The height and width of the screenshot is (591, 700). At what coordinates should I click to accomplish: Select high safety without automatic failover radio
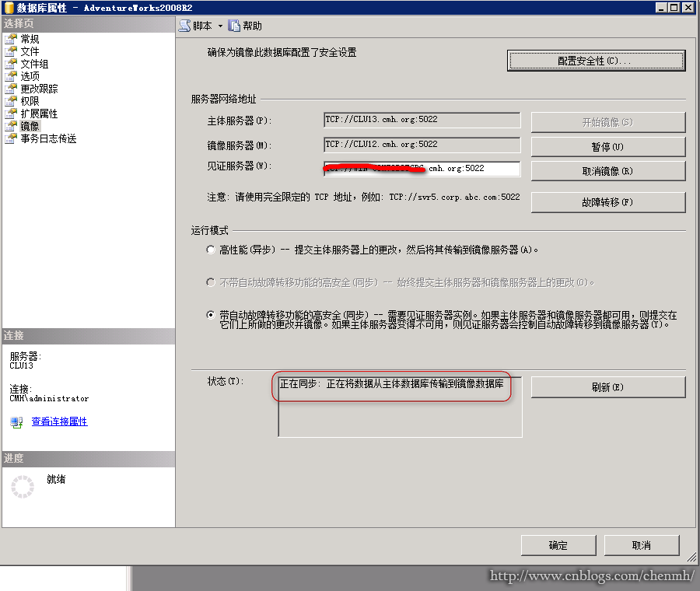click(211, 282)
